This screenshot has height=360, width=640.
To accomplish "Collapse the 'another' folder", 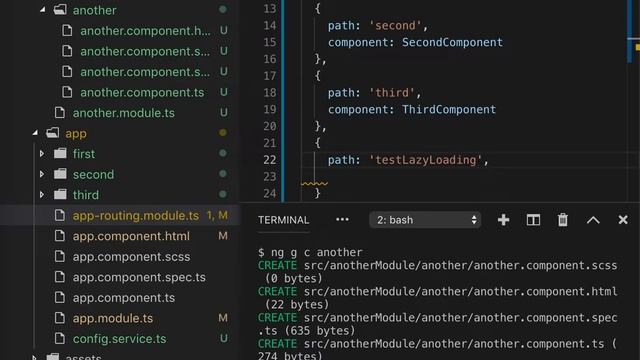I will tap(43, 10).
